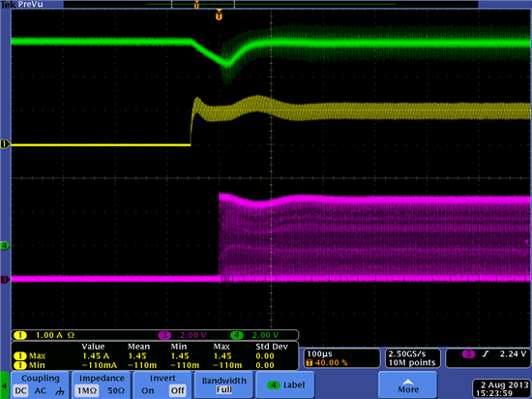Set coupling to AC
532x399 pixels.
point(41,391)
